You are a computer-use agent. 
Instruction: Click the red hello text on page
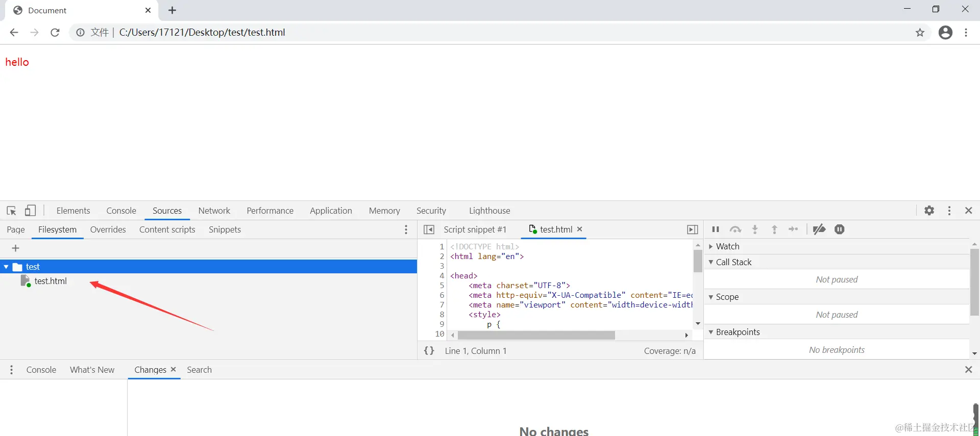[x=17, y=62]
